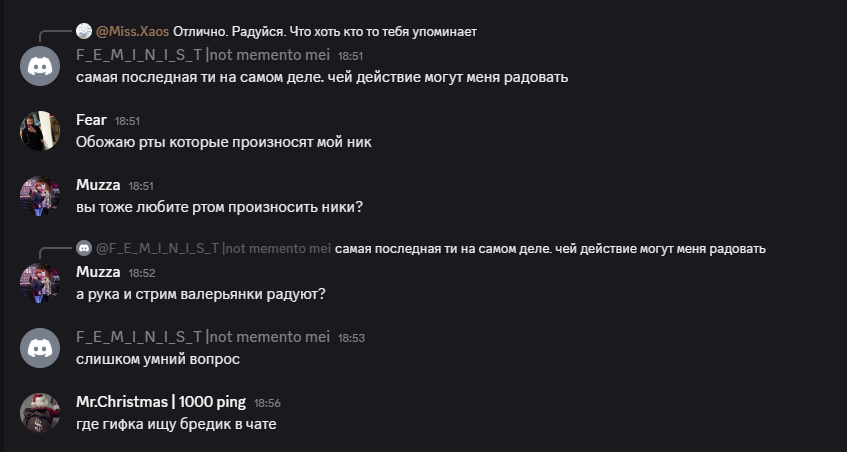
Task: Click F_E_M_I_N_I_S_T username at 18:53
Action: pyautogui.click(x=203, y=337)
